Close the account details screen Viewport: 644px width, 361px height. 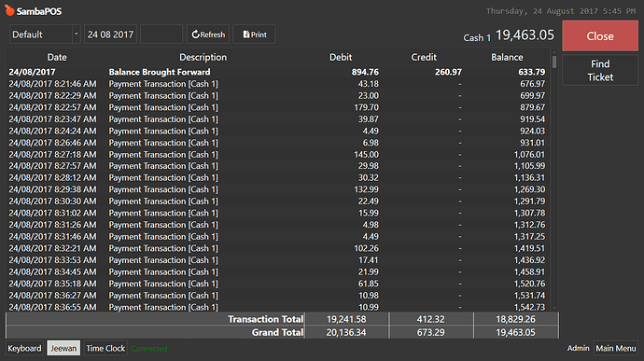[x=600, y=36]
